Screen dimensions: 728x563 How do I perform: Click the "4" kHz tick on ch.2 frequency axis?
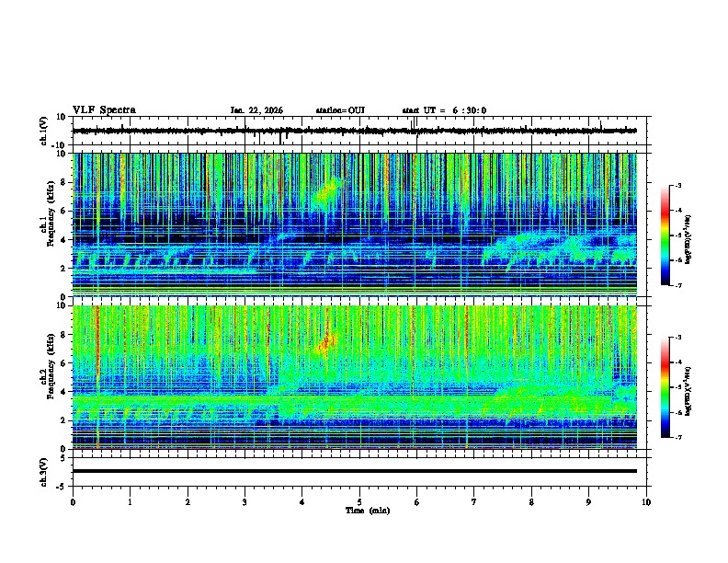[65, 392]
